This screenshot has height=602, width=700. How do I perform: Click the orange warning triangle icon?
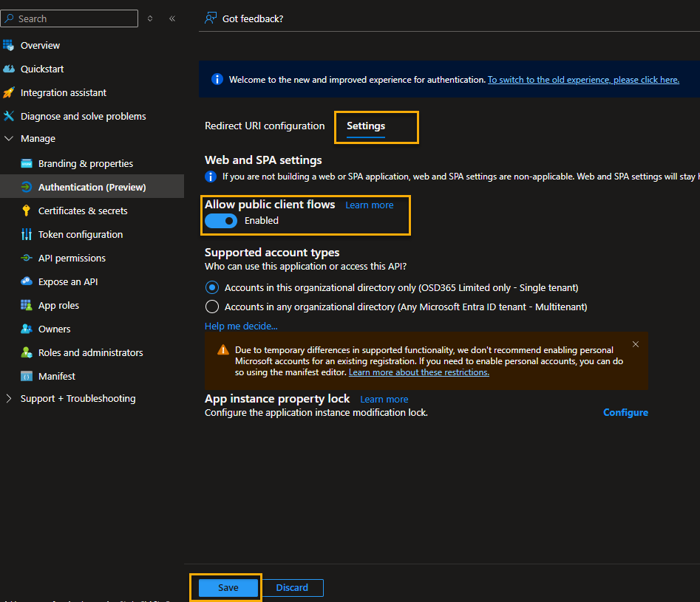tap(222, 350)
